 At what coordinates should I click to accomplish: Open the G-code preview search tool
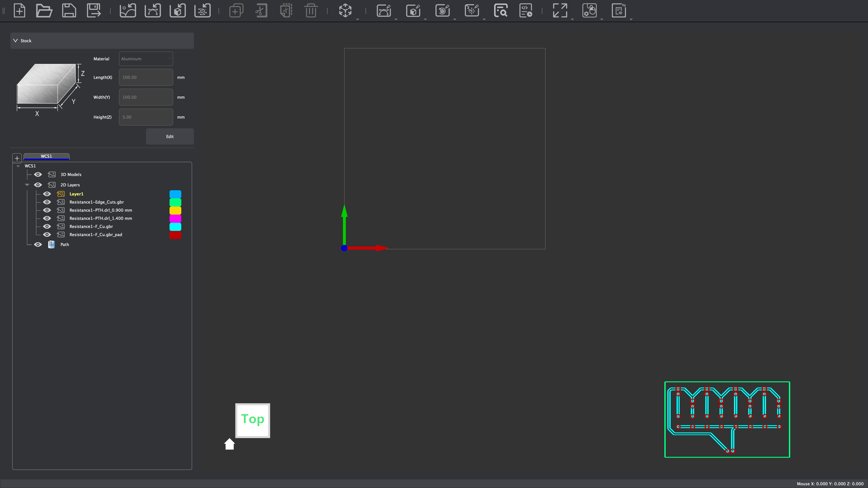tap(501, 10)
